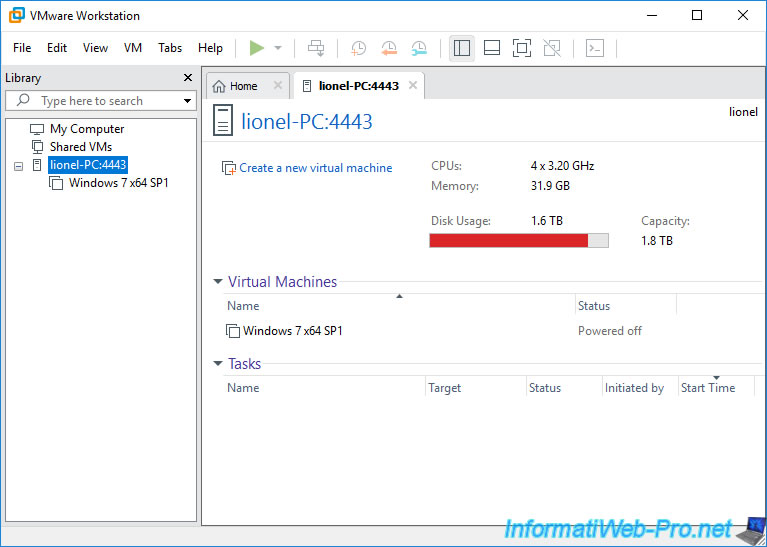Select the lionel-PC:4443 tab
Screen dimensions: 767x547
click(358, 86)
